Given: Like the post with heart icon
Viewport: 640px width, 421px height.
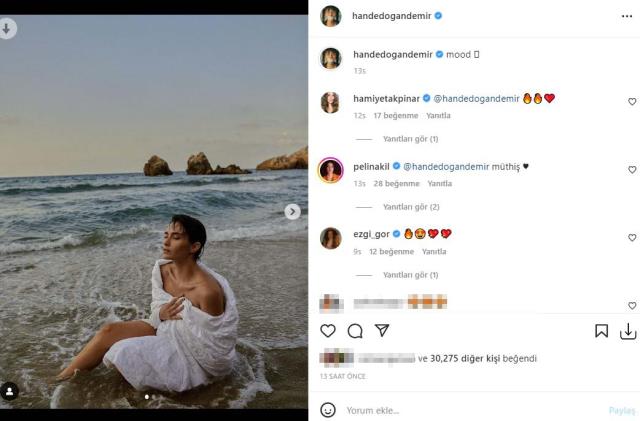Looking at the screenshot, I should click(x=328, y=331).
